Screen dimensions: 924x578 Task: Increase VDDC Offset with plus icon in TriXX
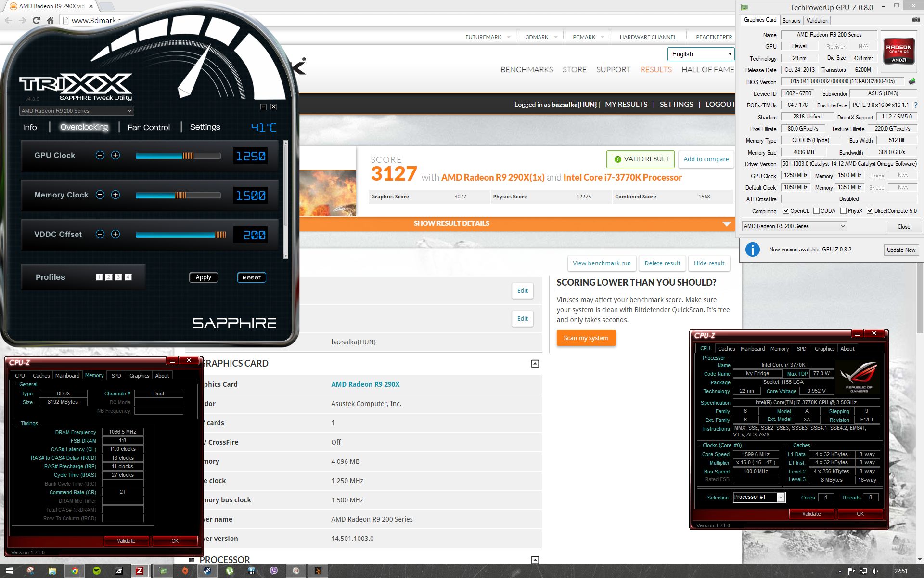[x=115, y=234]
